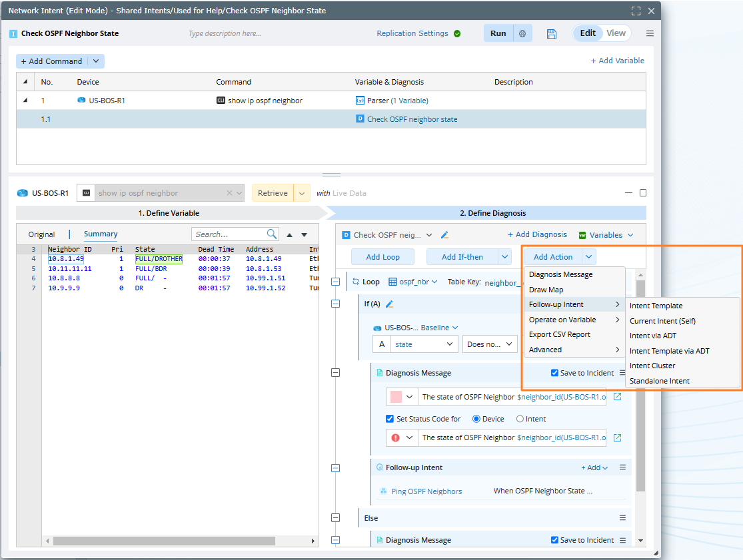Expand the Add Command dropdown arrow

click(x=95, y=61)
